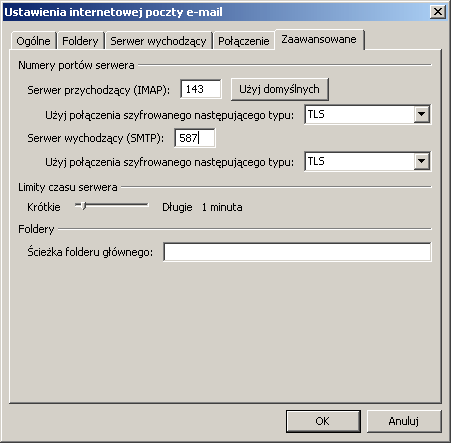Click the SMTP TLS encryption combo box
Viewport: 451px width, 443px height.
tap(367, 161)
